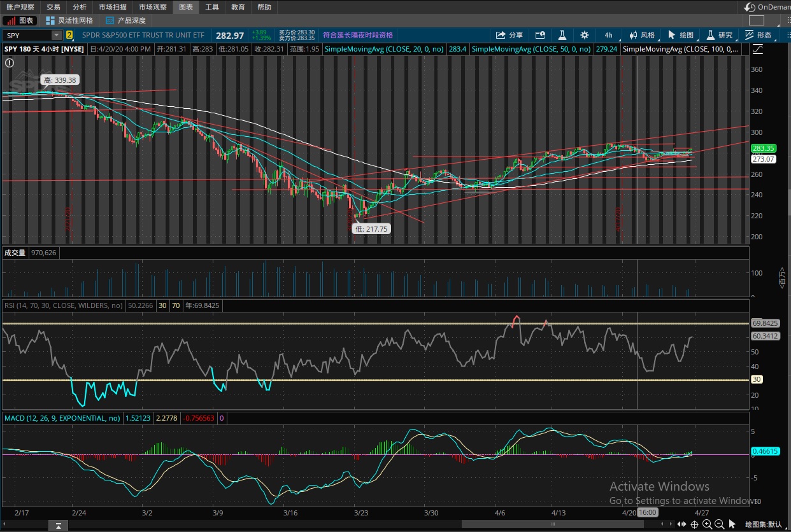Open the 账户观察 (Monitor) tab
This screenshot has width=791, height=532.
(x=20, y=7)
